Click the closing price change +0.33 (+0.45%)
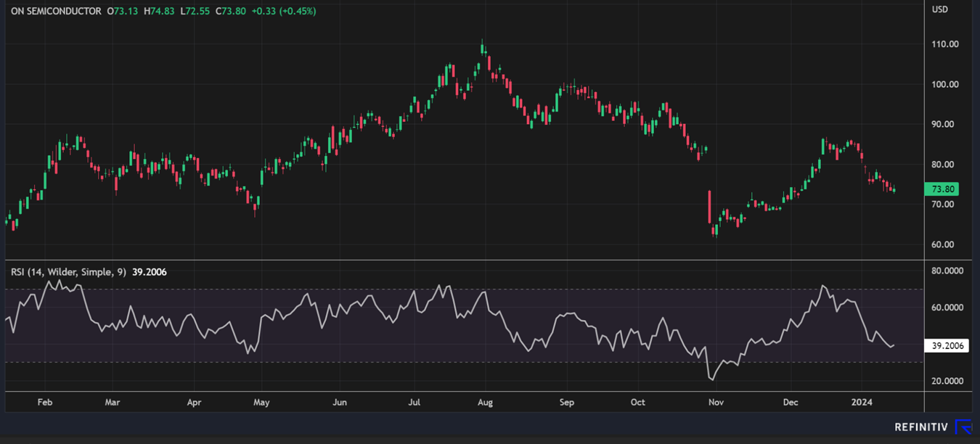 coord(283,12)
